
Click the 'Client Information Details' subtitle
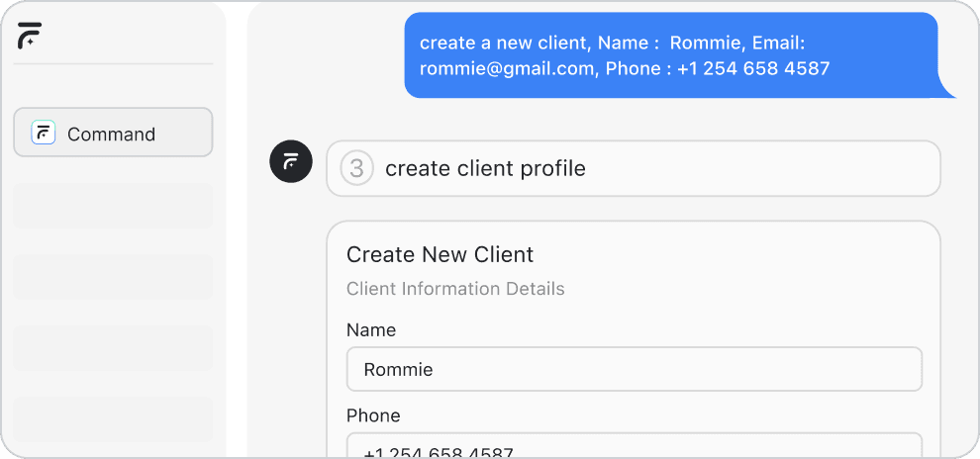(455, 289)
